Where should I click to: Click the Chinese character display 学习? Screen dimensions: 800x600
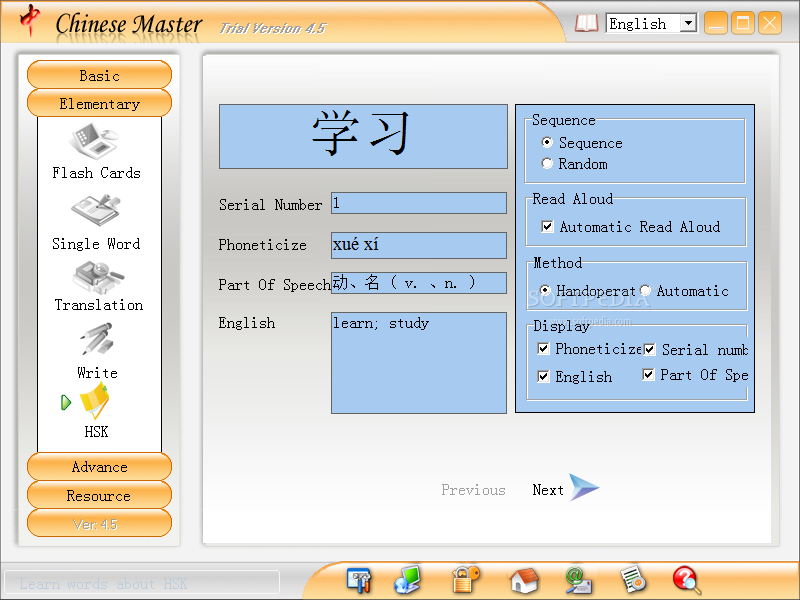tap(363, 136)
